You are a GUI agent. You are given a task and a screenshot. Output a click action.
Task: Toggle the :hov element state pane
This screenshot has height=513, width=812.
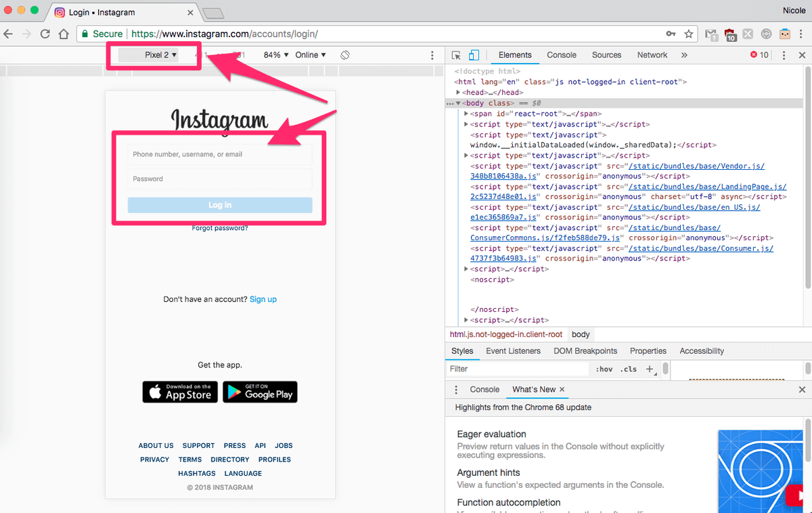604,369
